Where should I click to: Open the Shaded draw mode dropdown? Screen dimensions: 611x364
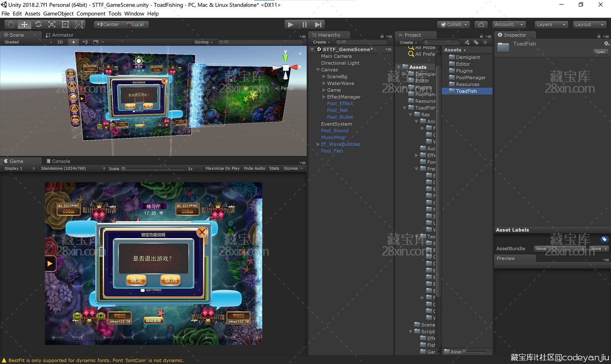[x=28, y=42]
